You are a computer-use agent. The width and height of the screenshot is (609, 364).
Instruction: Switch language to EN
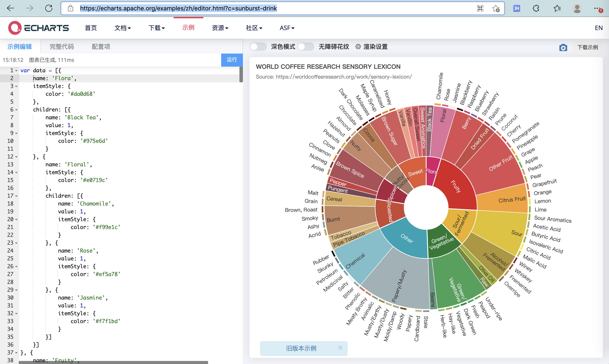point(599,28)
